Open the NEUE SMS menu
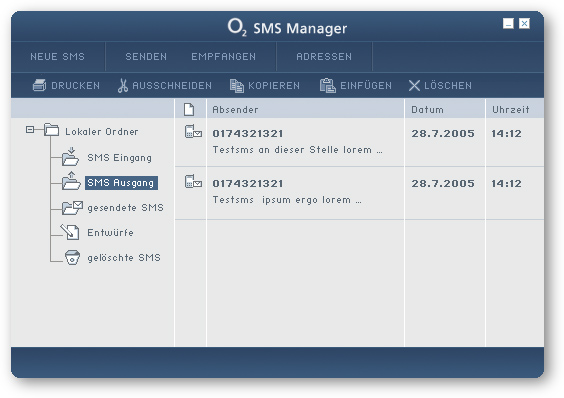Screen dimensions: 564x398 coord(58,56)
